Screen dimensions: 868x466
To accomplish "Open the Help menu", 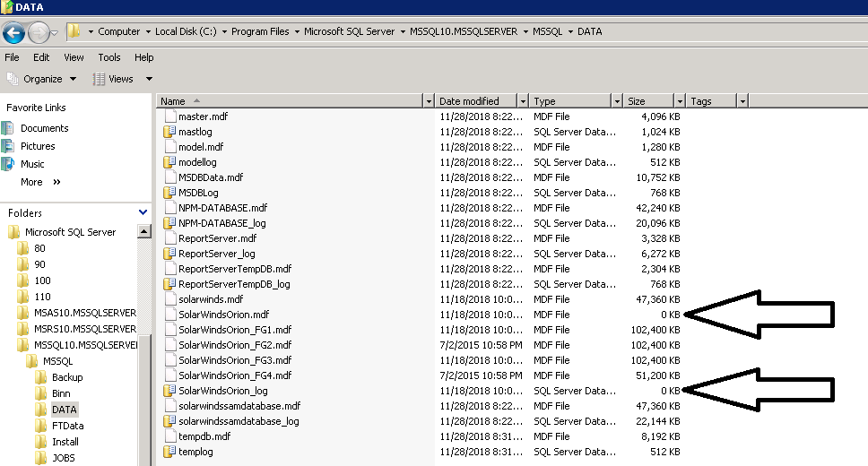I will (144, 57).
